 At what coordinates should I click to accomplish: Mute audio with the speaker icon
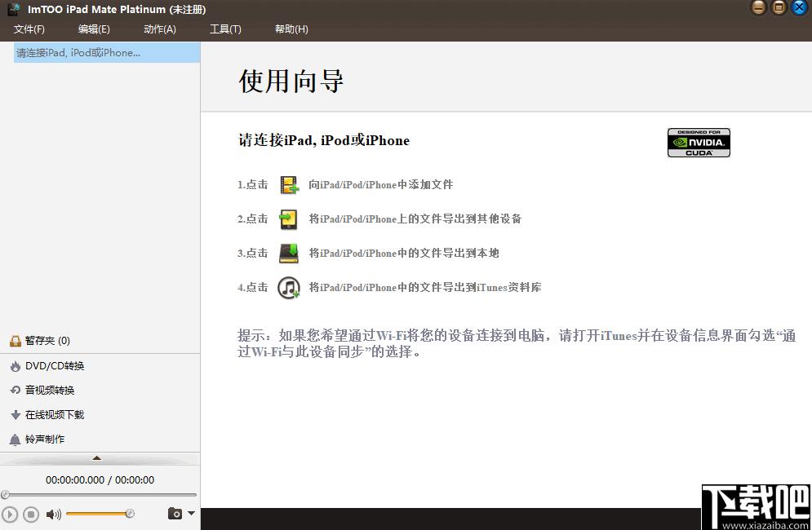tap(53, 514)
